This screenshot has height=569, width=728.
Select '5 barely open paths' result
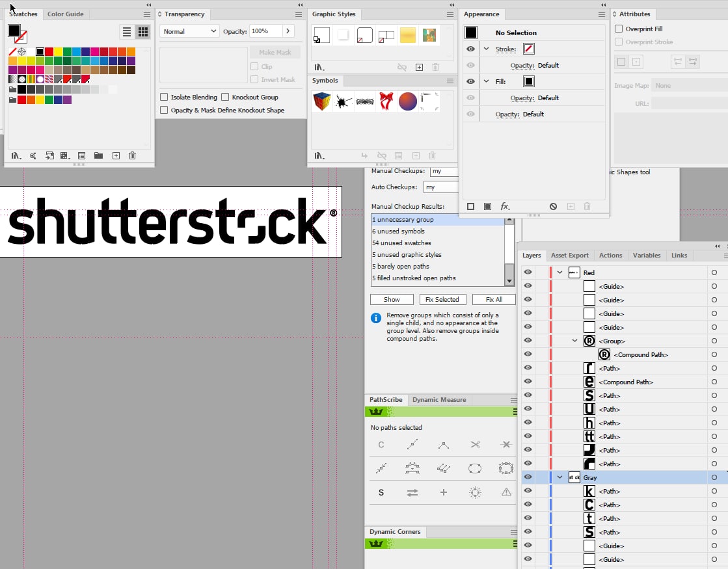(x=437, y=267)
